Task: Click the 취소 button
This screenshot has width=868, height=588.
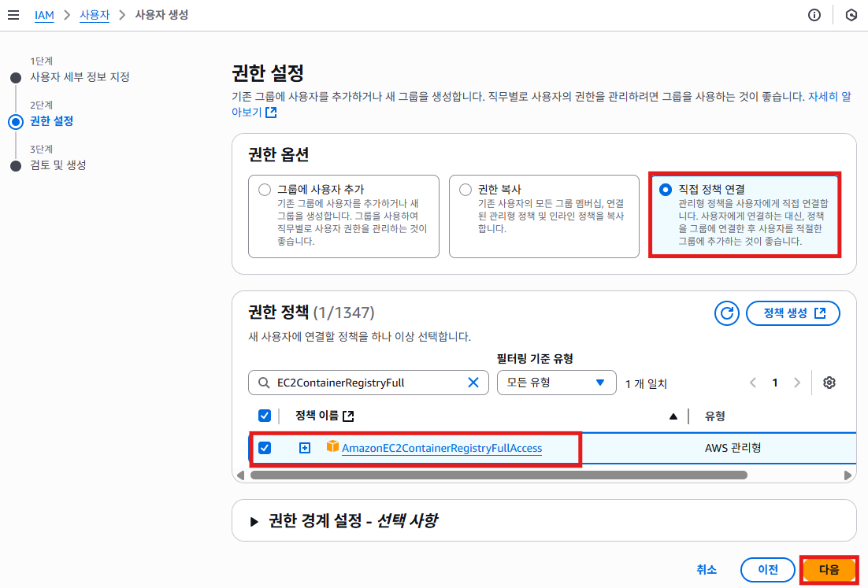Action: tap(707, 570)
